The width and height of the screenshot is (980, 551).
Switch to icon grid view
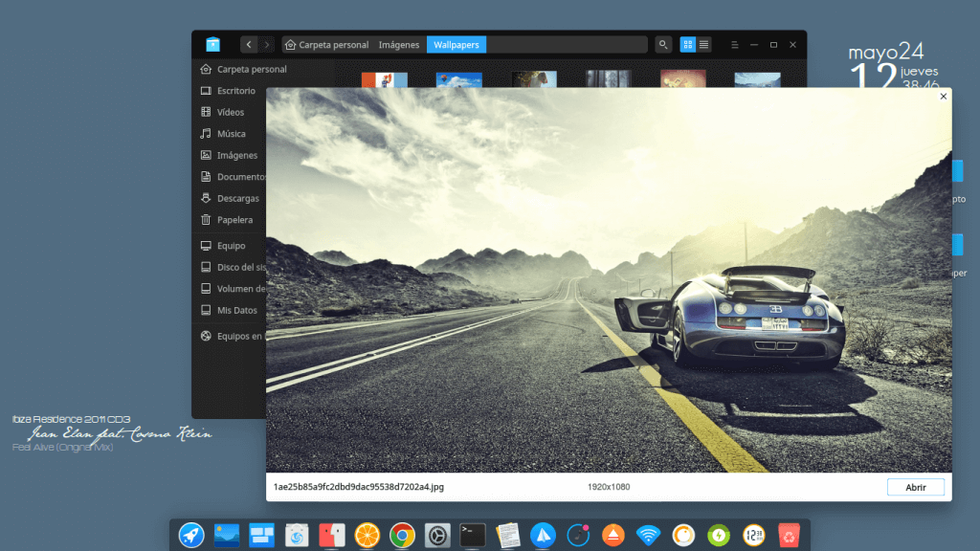[688, 44]
